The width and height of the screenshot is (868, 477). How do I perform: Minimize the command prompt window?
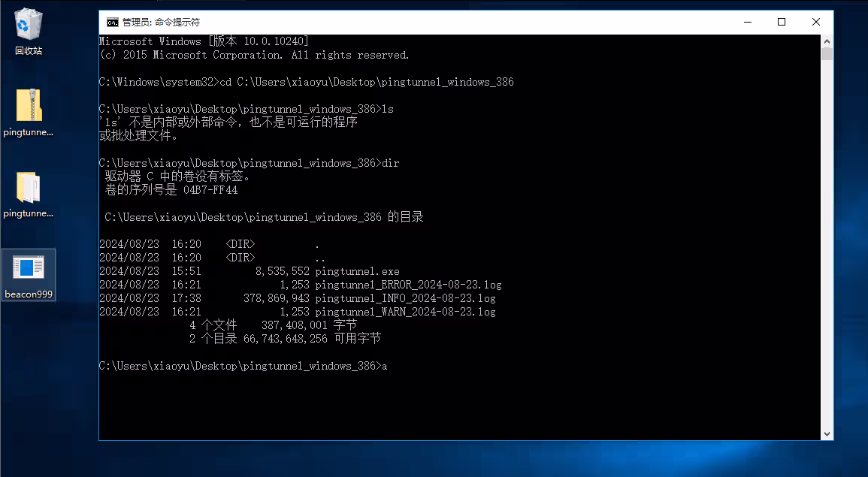pos(746,22)
